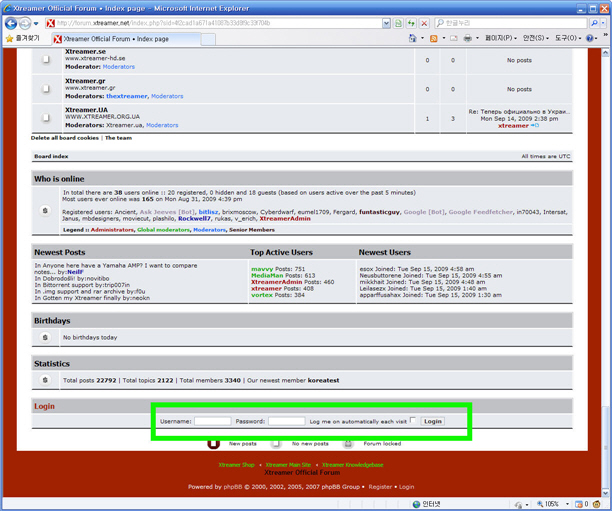The height and width of the screenshot is (511, 612).
Task: Click Global moderators legend link
Action: [164, 230]
